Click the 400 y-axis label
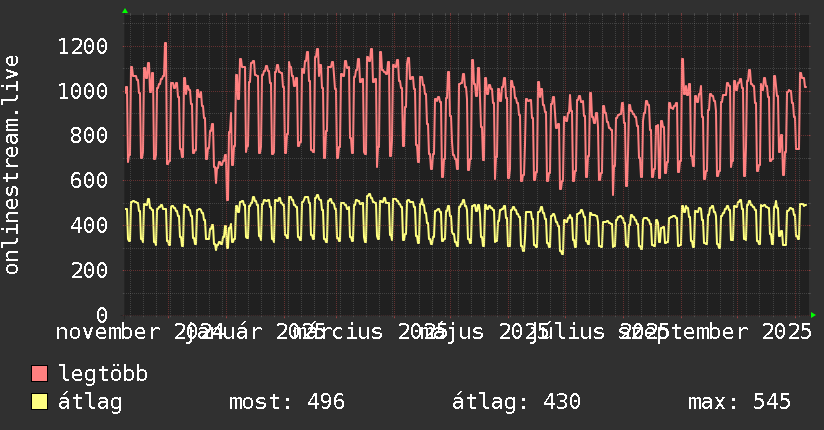 (x=89, y=225)
